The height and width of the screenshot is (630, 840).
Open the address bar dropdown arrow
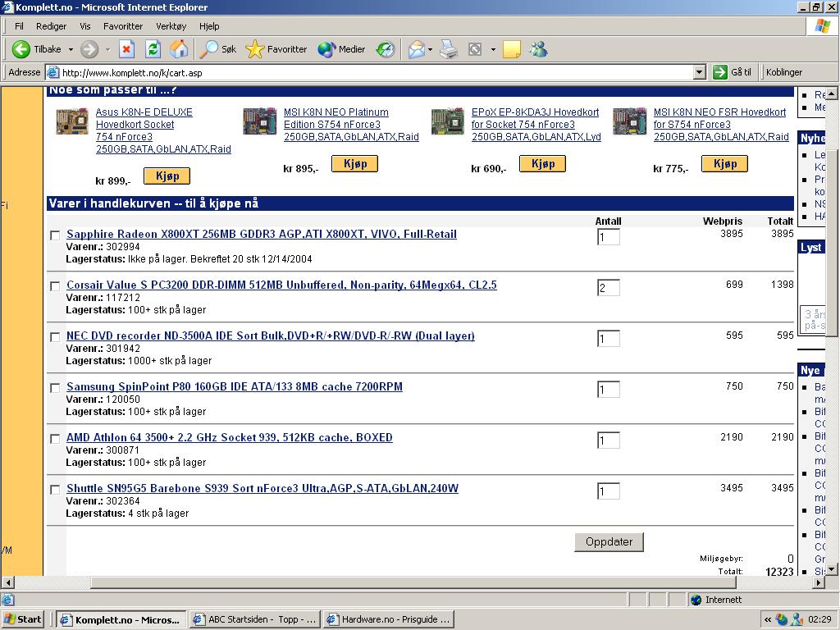tap(699, 72)
